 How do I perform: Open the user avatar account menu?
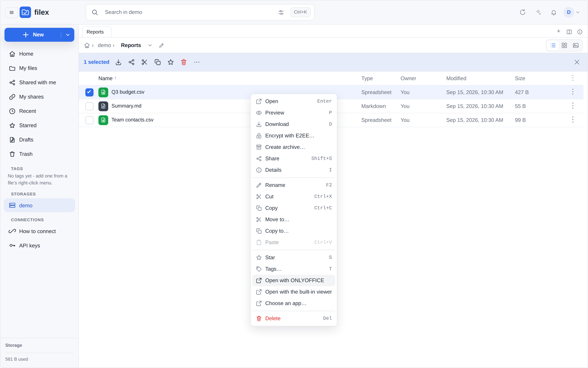(572, 12)
